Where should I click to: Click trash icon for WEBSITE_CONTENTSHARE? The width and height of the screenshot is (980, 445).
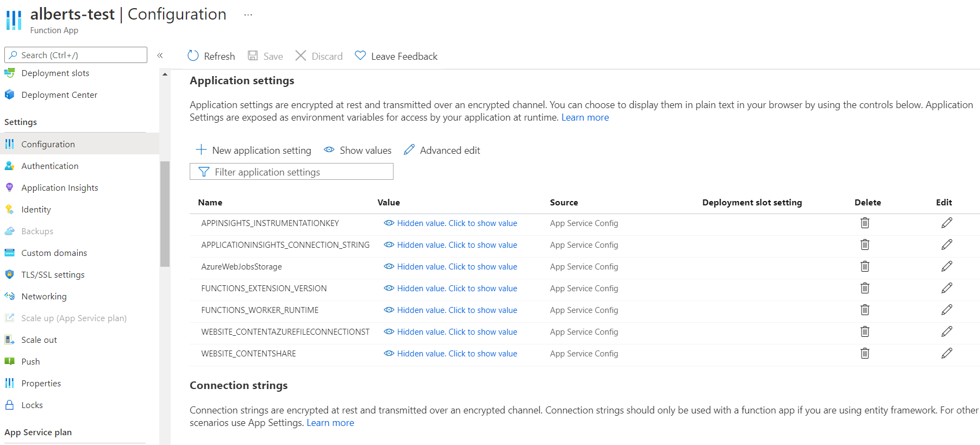tap(865, 353)
